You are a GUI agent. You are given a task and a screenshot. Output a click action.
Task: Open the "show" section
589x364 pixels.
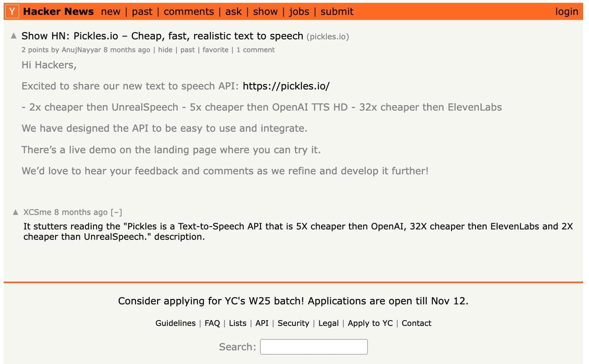click(265, 12)
